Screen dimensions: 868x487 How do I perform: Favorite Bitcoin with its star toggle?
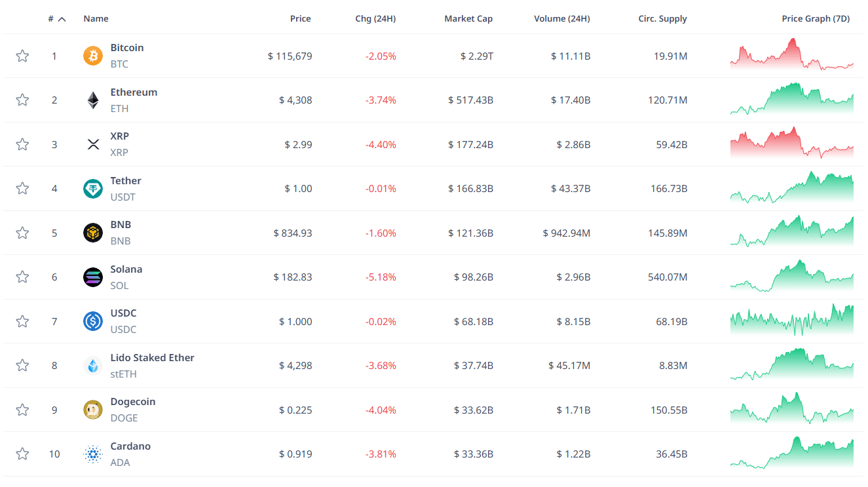(22, 56)
